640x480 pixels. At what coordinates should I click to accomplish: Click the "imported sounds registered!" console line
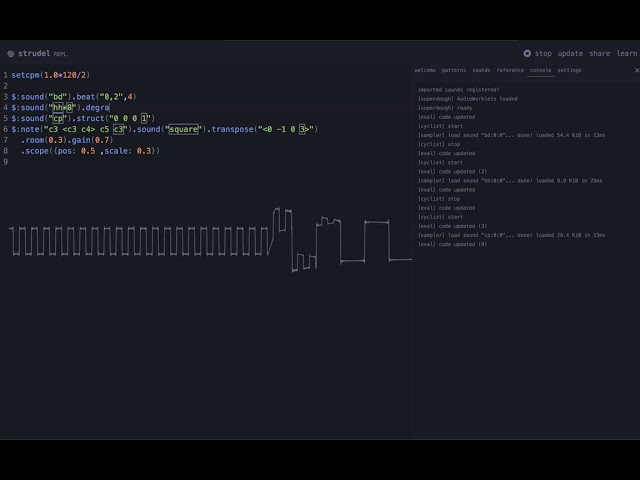click(x=458, y=90)
